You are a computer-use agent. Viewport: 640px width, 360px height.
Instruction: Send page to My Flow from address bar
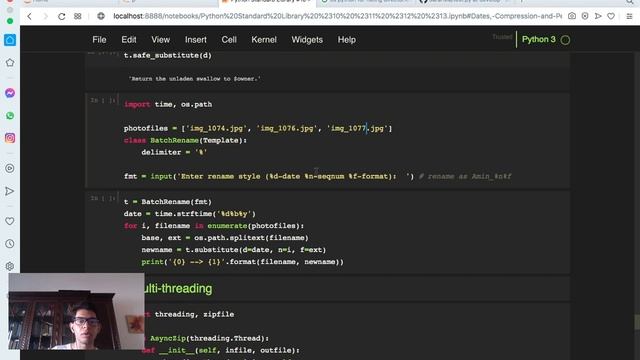(x=598, y=16)
